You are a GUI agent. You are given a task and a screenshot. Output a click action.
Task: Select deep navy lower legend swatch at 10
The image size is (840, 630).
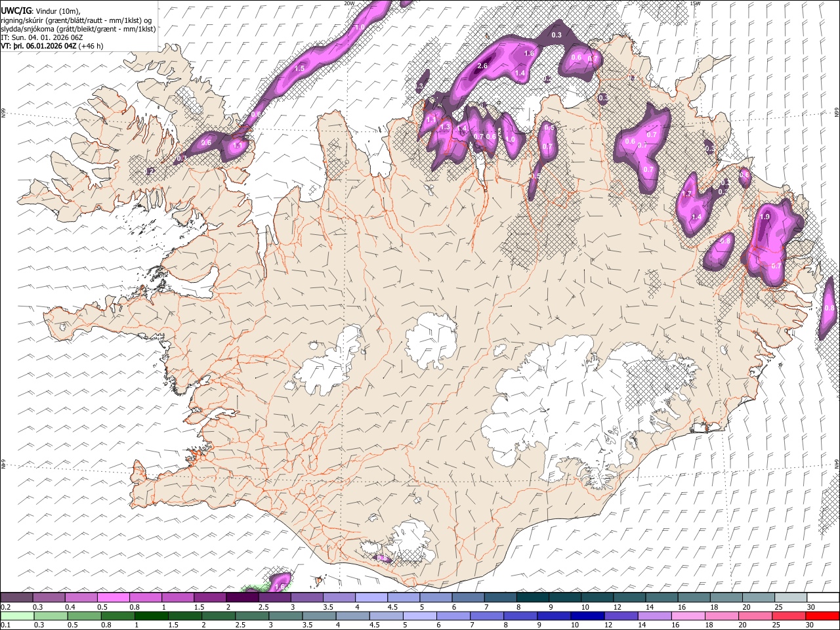(587, 616)
